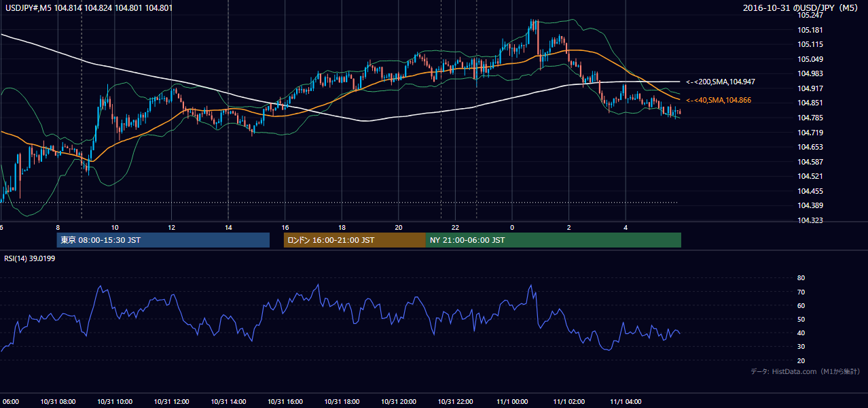Click hour label 22 under price chart
Viewport: 868px width, 408px height.
(x=456, y=227)
